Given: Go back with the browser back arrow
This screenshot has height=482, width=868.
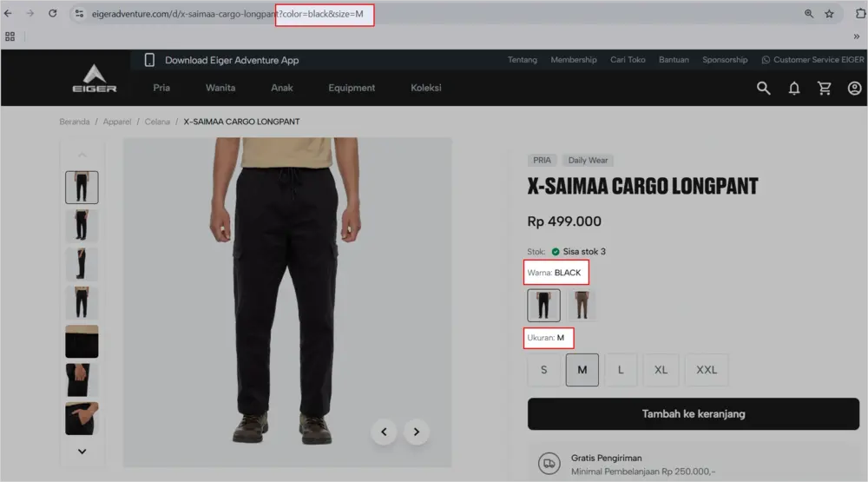Looking at the screenshot, I should [x=8, y=13].
